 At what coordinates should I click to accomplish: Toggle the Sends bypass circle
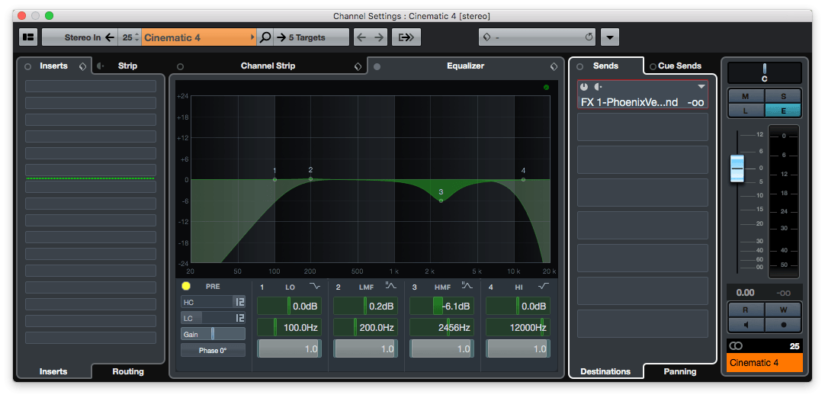tap(580, 67)
